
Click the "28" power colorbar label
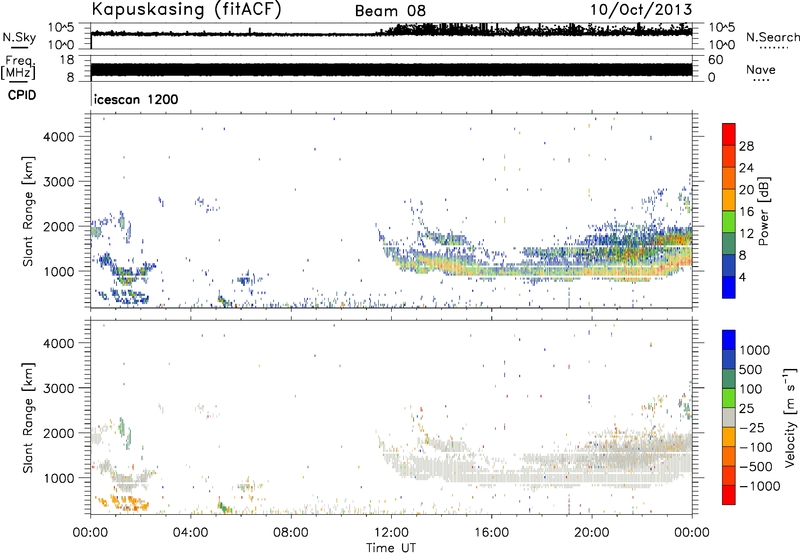[x=746, y=146]
